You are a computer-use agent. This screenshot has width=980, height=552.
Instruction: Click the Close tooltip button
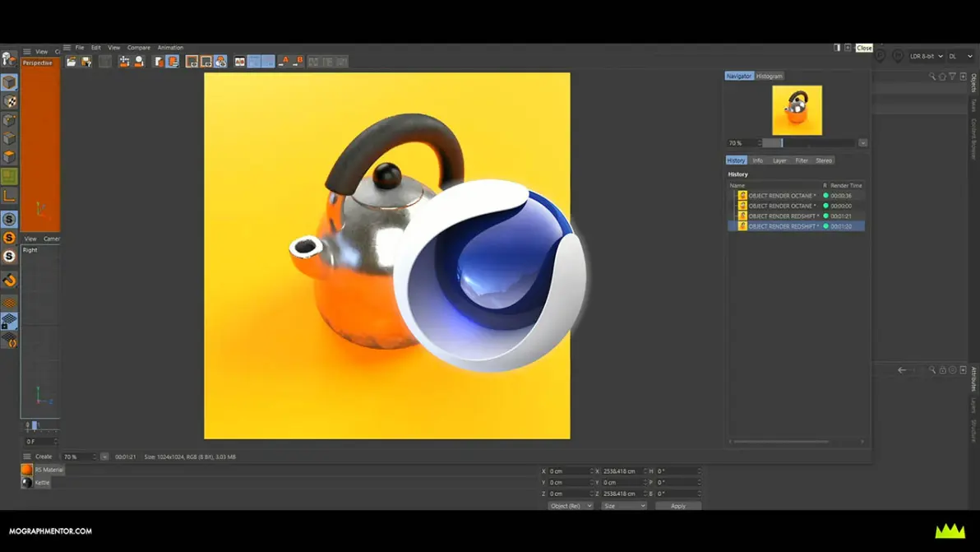tap(864, 49)
